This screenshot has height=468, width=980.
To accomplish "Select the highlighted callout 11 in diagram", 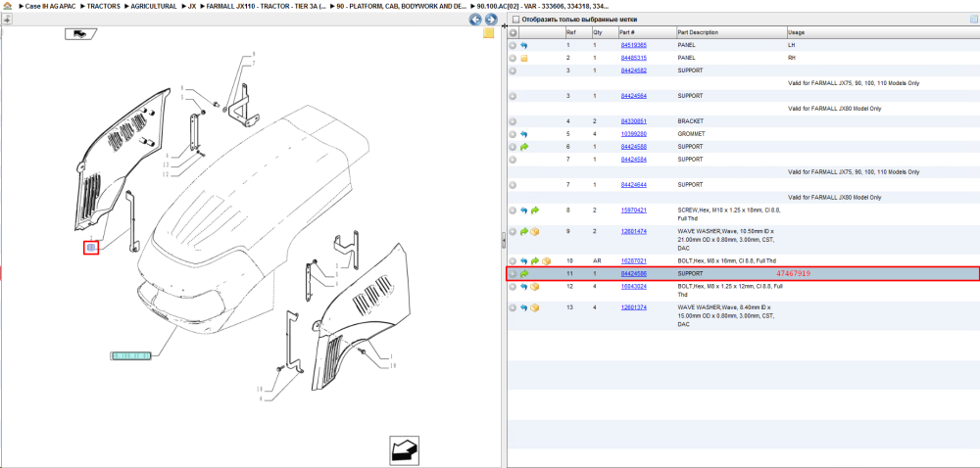I will [91, 249].
